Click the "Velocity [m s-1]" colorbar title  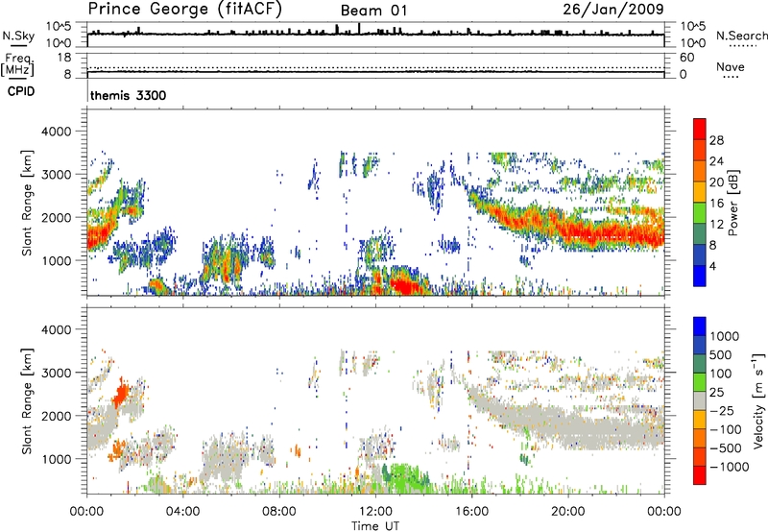point(759,400)
